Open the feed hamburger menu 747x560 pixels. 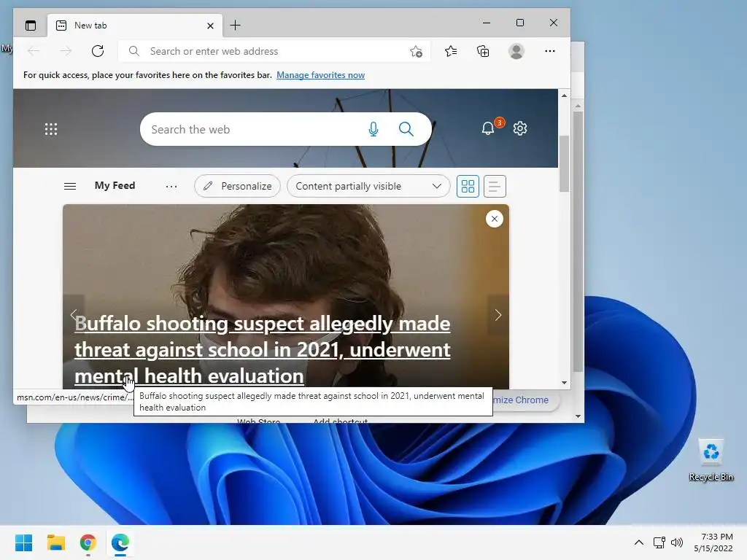click(70, 186)
